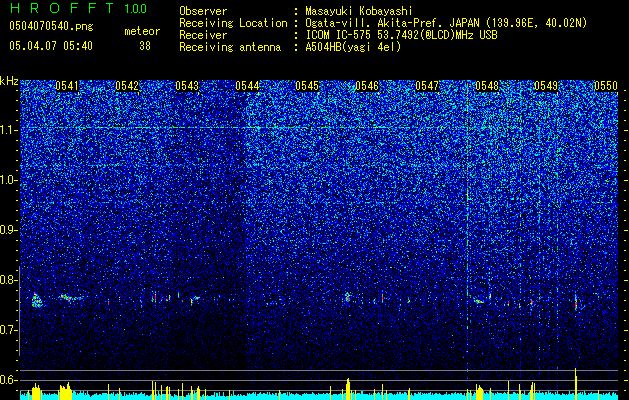This screenshot has height=400, width=629.
Task: Click the 0541 time marker
Action: [67, 86]
